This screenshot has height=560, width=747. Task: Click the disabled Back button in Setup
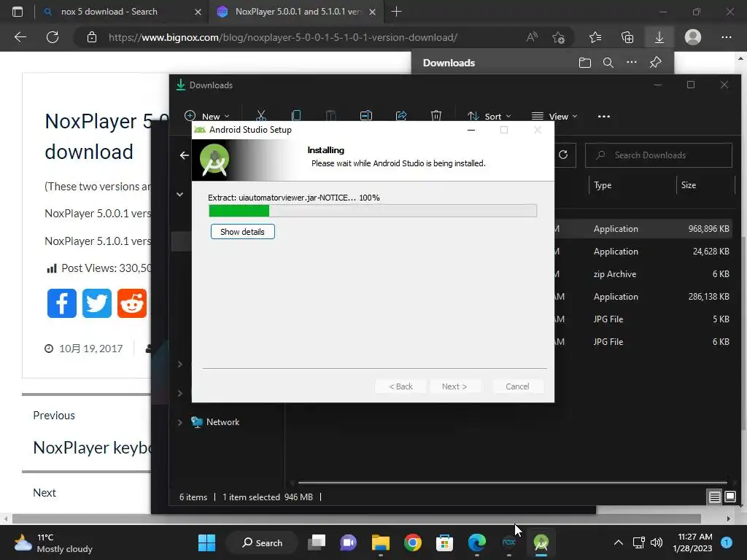(x=400, y=386)
